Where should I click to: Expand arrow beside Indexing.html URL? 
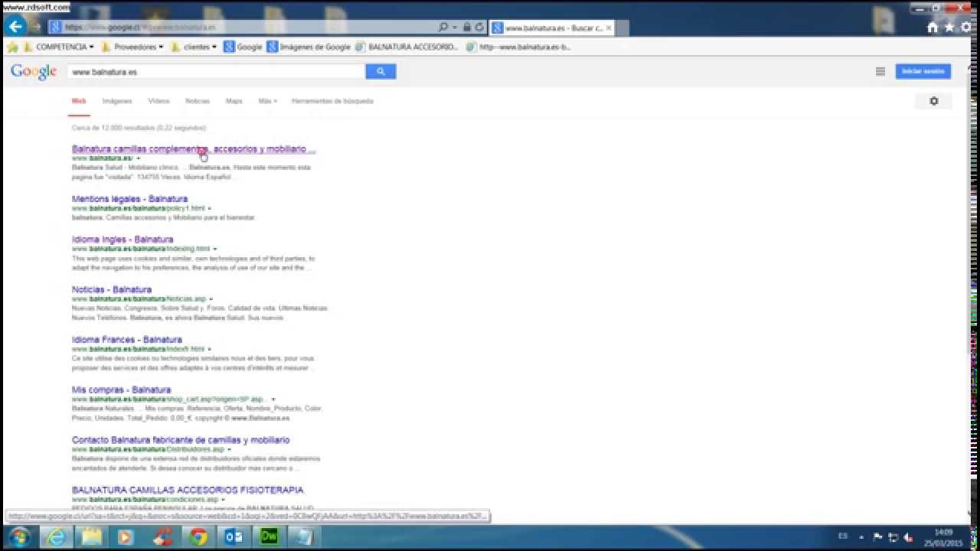(215, 249)
